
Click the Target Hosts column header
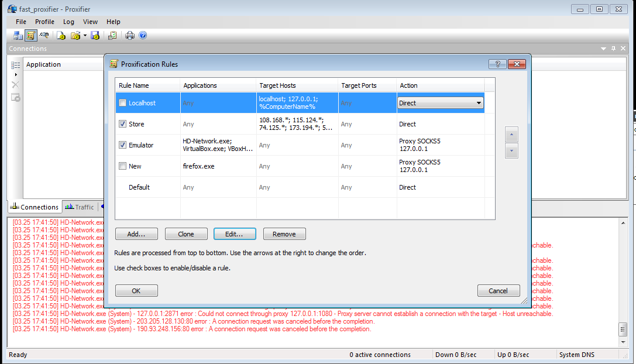(297, 85)
